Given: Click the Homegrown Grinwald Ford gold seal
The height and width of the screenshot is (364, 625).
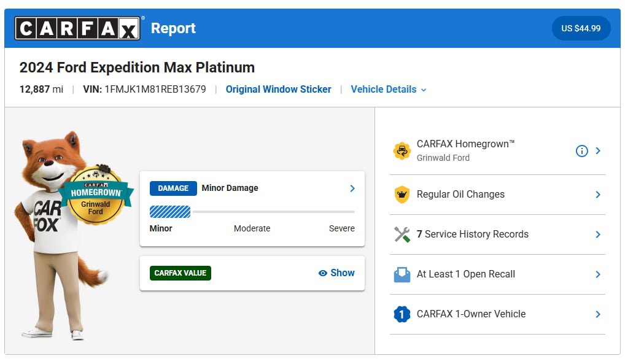Looking at the screenshot, I should (96, 195).
